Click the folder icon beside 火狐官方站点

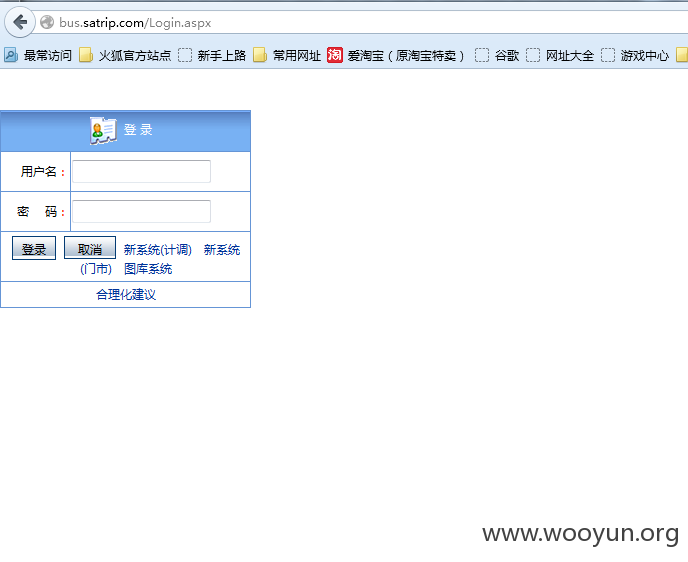pyautogui.click(x=86, y=55)
